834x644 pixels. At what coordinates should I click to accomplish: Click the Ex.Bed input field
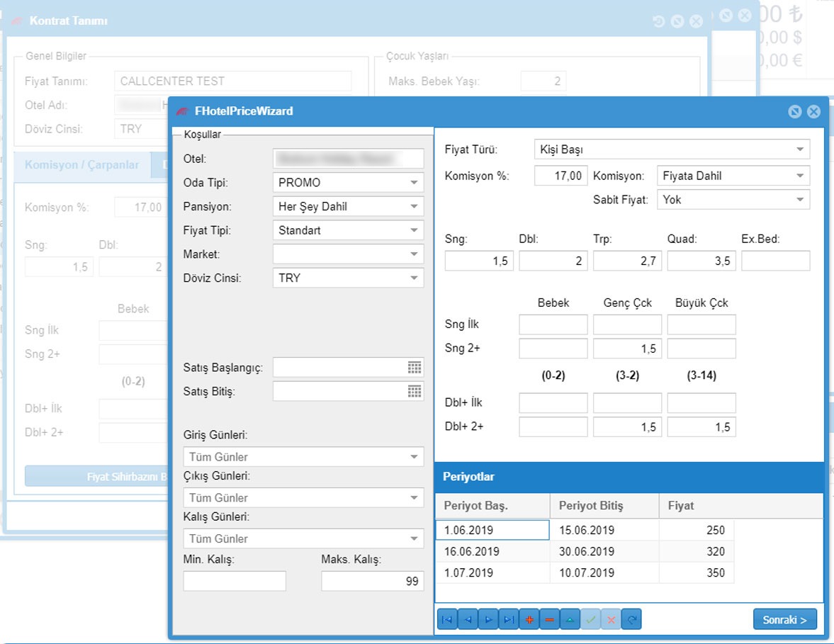click(x=775, y=261)
